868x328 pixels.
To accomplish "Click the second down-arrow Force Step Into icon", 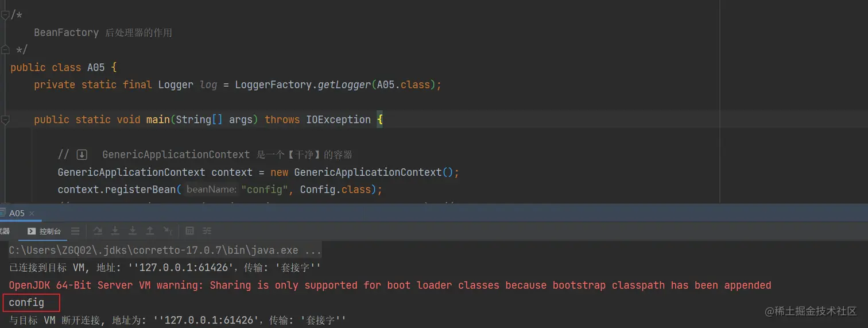I will coord(133,231).
